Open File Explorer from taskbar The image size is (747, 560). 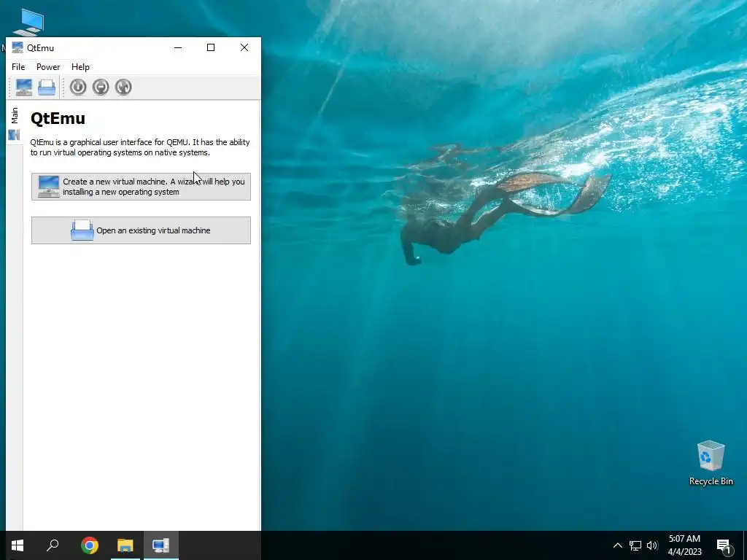[125, 545]
